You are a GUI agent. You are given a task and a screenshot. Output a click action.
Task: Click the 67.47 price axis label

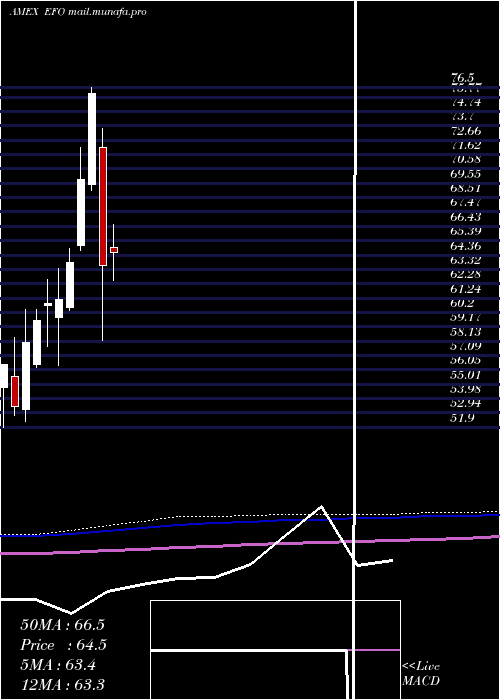click(x=466, y=203)
